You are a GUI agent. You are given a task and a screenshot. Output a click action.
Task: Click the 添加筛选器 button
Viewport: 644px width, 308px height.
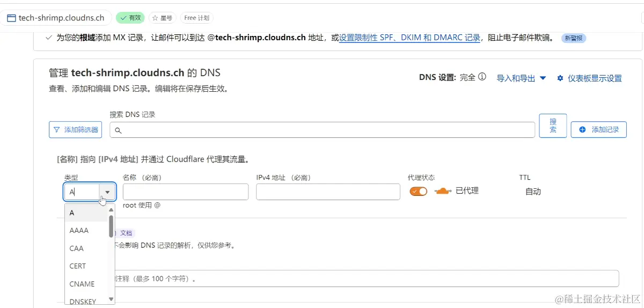click(75, 129)
